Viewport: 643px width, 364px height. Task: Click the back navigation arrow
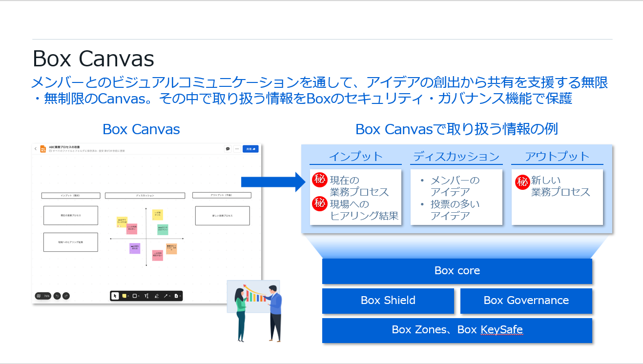pyautogui.click(x=36, y=148)
